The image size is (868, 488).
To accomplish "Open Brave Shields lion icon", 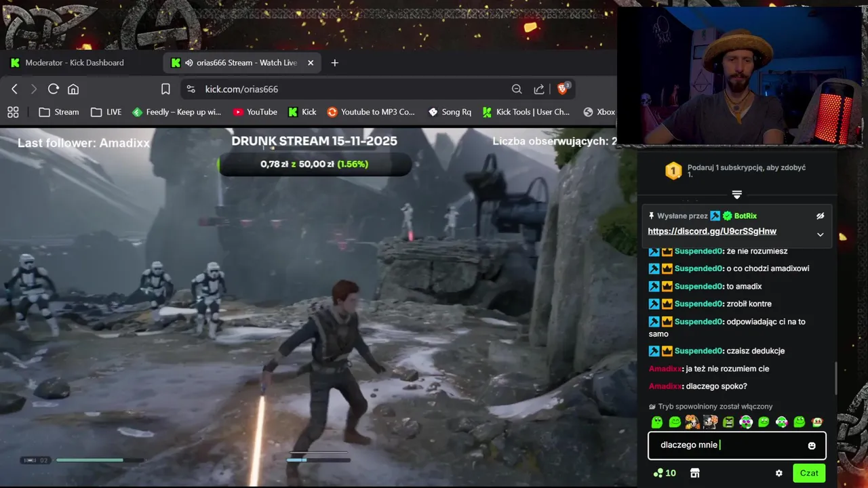I will coord(563,89).
